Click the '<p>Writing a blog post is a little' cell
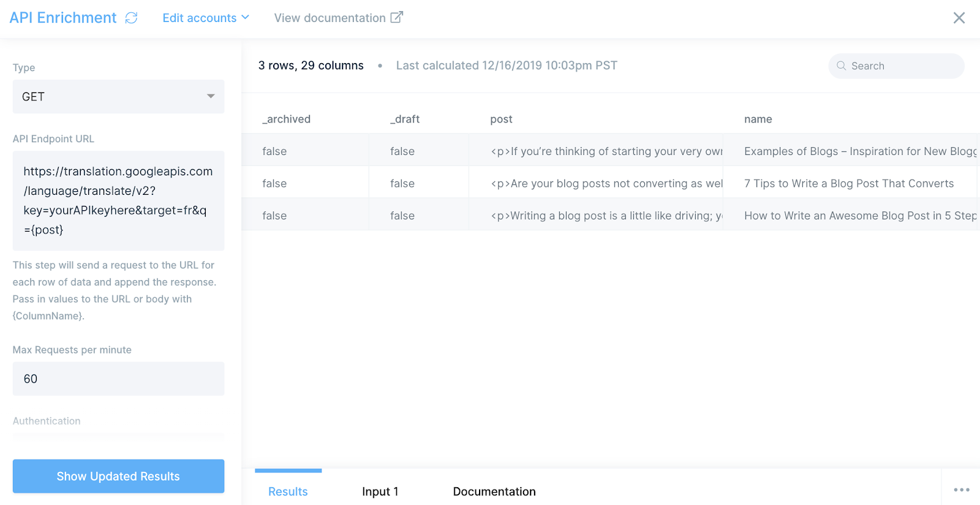This screenshot has height=505, width=980. [596, 215]
